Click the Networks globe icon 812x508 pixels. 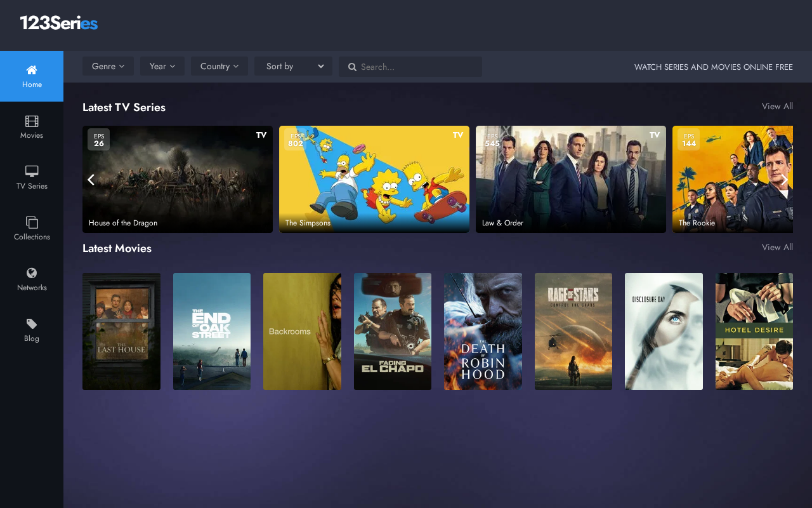[32, 273]
